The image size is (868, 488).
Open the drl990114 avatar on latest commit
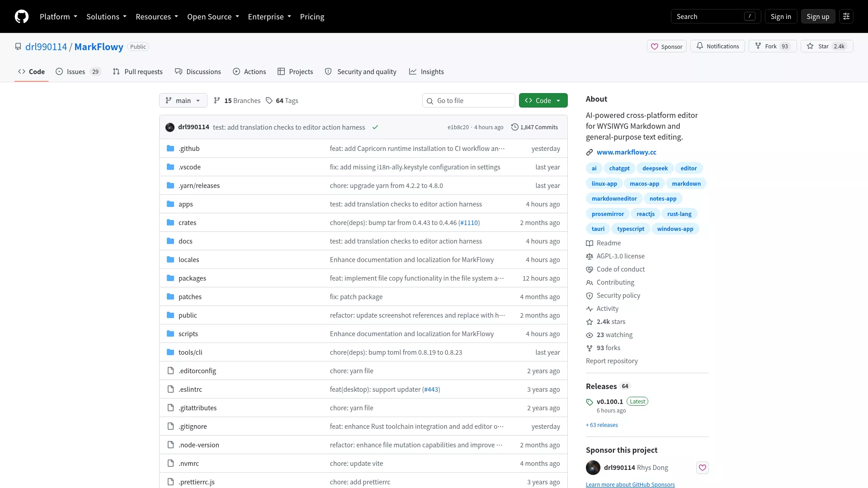pyautogui.click(x=170, y=127)
